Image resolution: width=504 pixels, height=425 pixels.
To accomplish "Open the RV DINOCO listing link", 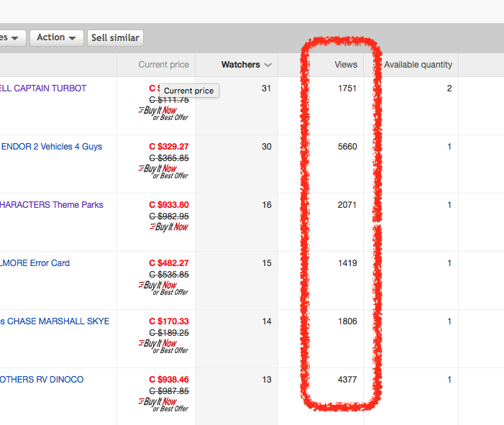I will pos(42,380).
